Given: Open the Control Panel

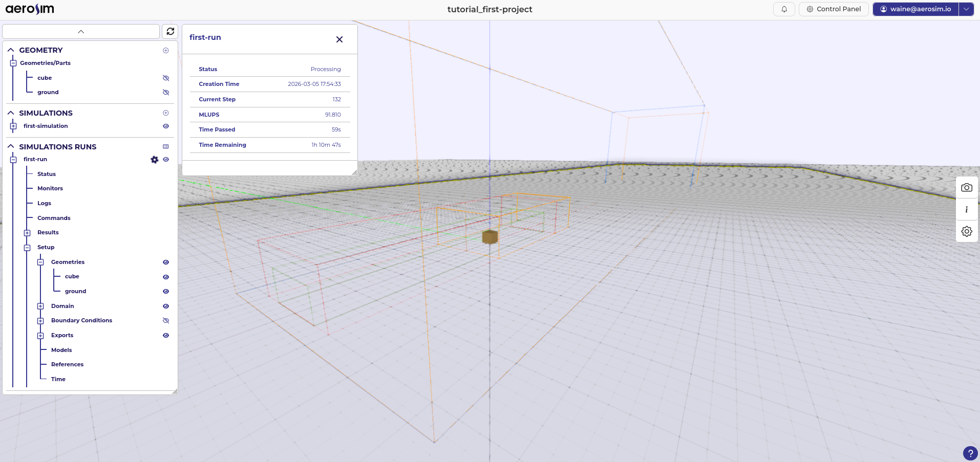Looking at the screenshot, I should (x=834, y=9).
